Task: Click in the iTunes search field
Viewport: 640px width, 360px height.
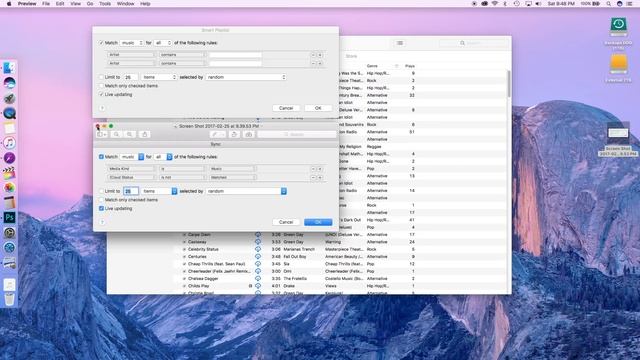Action: click(x=473, y=43)
